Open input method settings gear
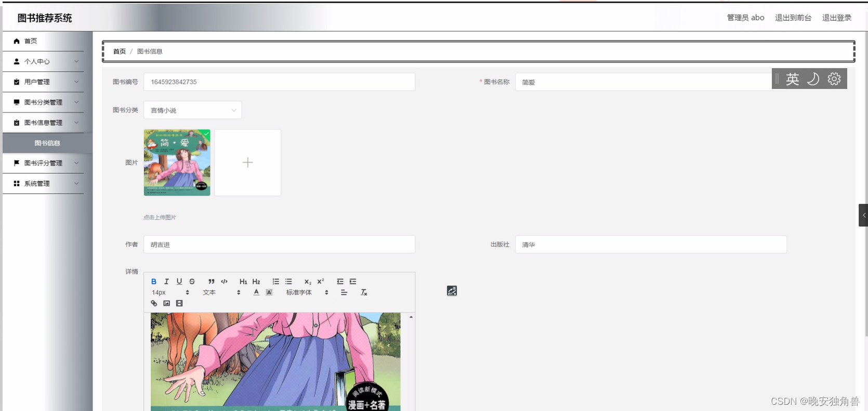 pos(834,79)
